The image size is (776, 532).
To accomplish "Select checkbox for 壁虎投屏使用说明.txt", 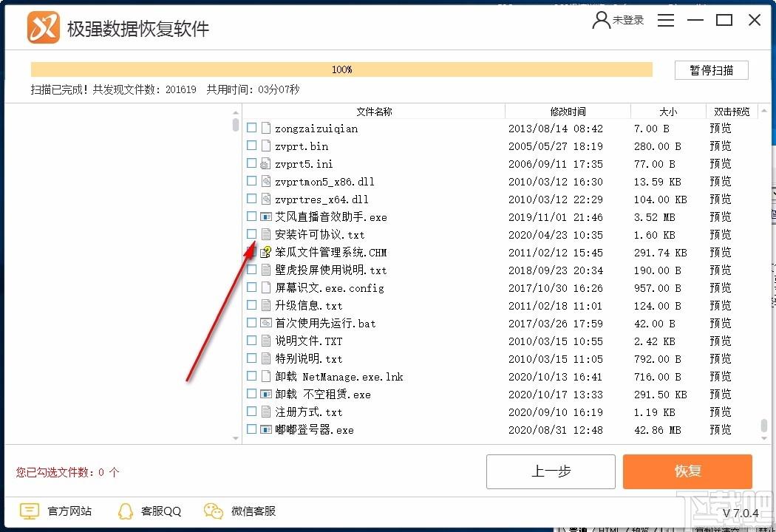I will click(251, 270).
